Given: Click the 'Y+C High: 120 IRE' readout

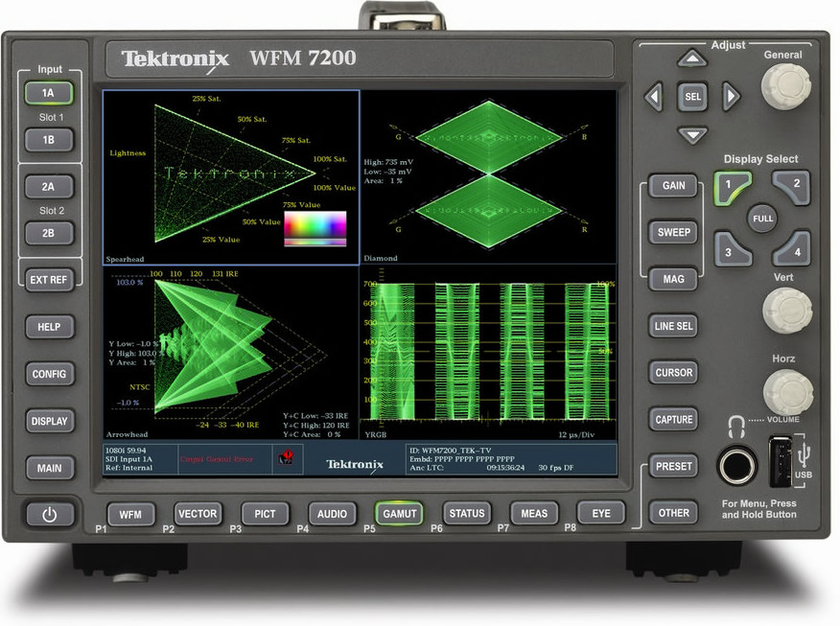Looking at the screenshot, I should (316, 426).
